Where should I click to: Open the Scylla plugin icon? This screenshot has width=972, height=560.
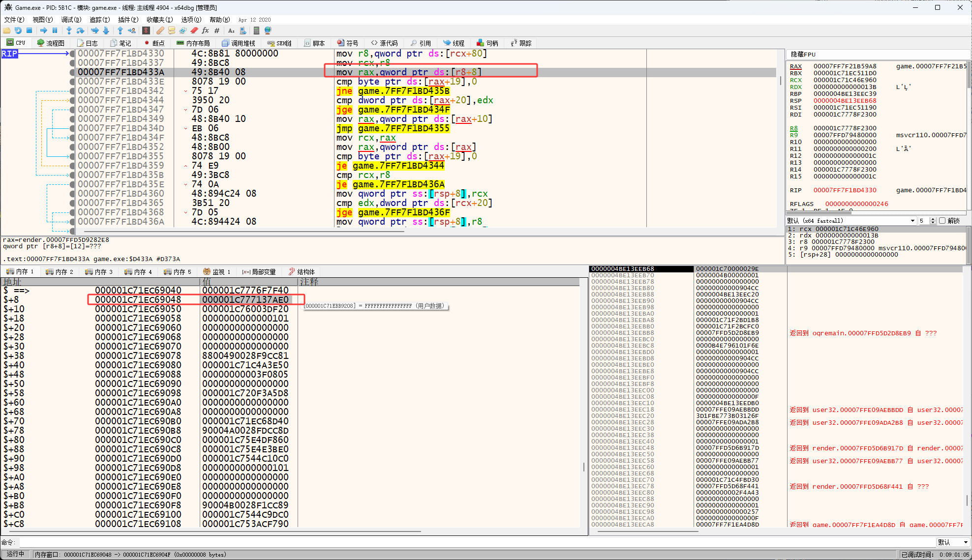[146, 30]
